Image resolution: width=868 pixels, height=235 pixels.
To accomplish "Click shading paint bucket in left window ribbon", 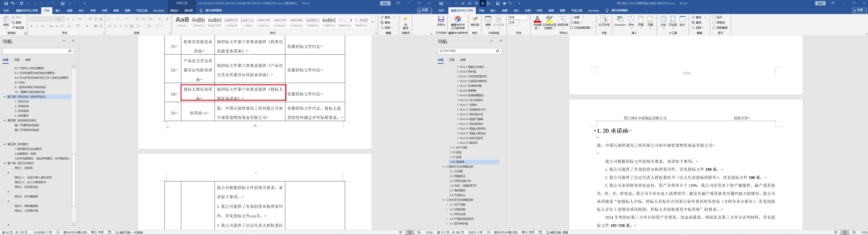I will (x=149, y=26).
